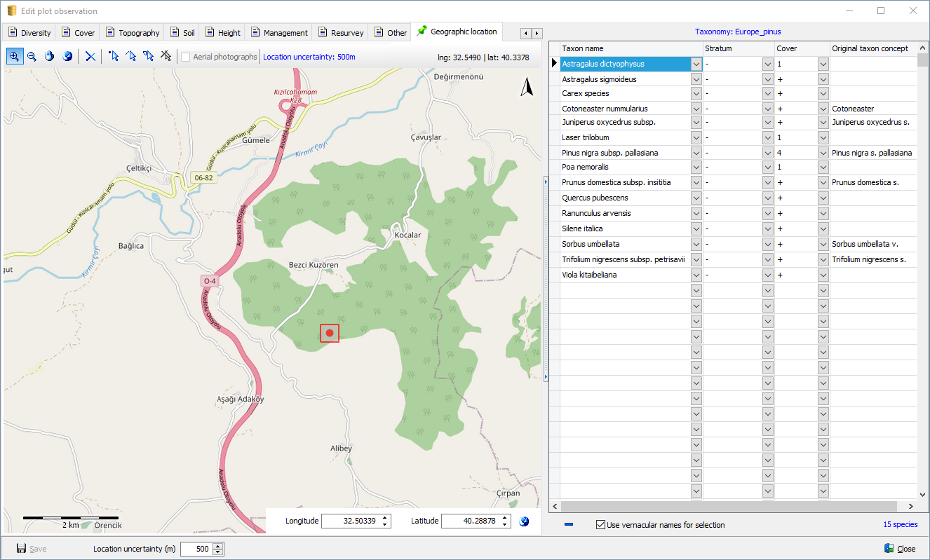Switch to the Topography tab
Screen dimensions: 930x560
click(x=133, y=33)
